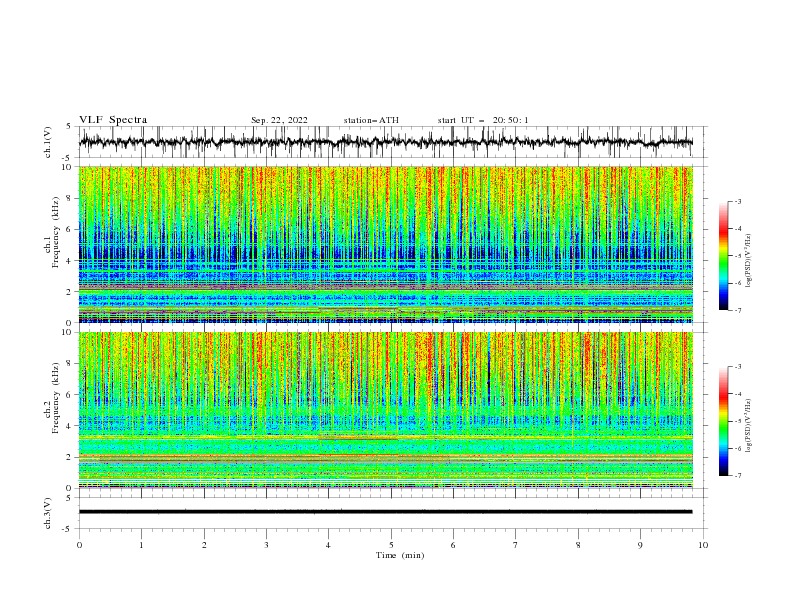792x612 pixels.
Task: Click the '7' tick on the time axis
Action: (516, 545)
